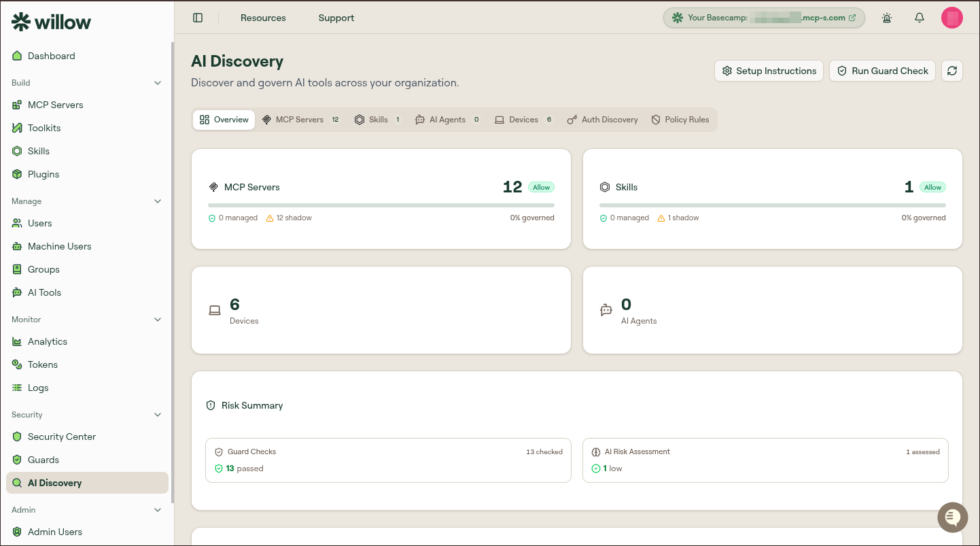Collapse the Manage section
Viewport: 980px width, 546px height.
[x=158, y=201]
